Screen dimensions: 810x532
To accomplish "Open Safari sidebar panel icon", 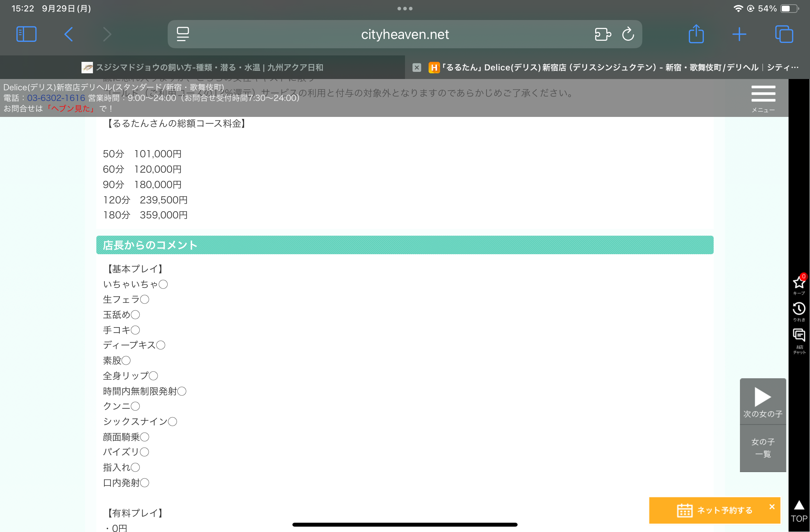I will pos(26,34).
